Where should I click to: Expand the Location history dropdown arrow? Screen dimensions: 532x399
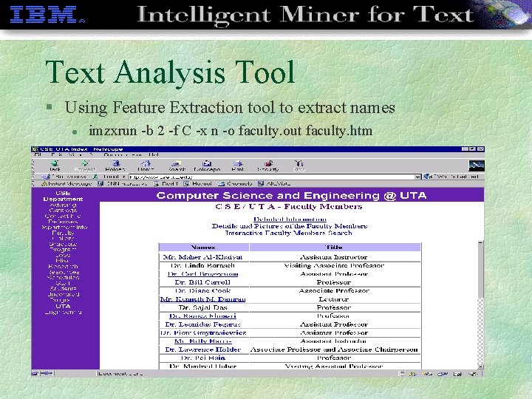(417, 177)
